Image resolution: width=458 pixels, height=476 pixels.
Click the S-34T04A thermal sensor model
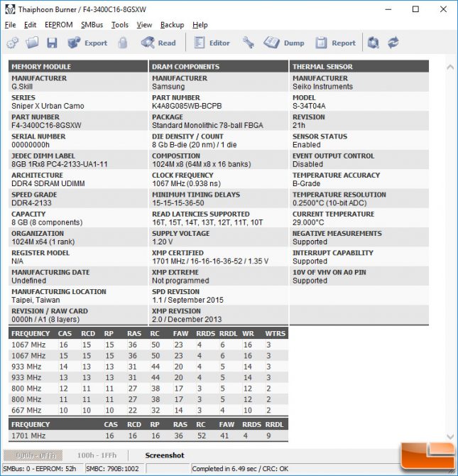(309, 106)
